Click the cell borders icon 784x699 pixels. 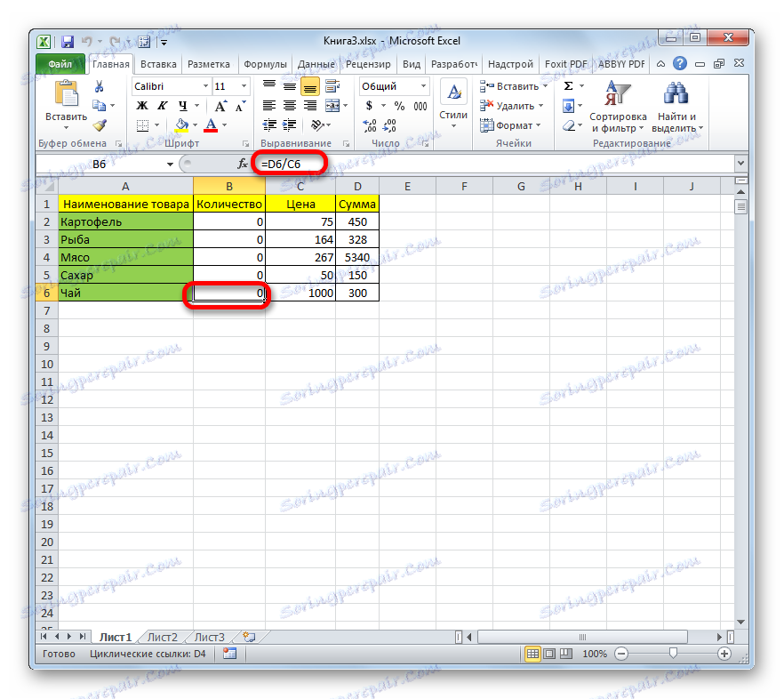point(142,125)
